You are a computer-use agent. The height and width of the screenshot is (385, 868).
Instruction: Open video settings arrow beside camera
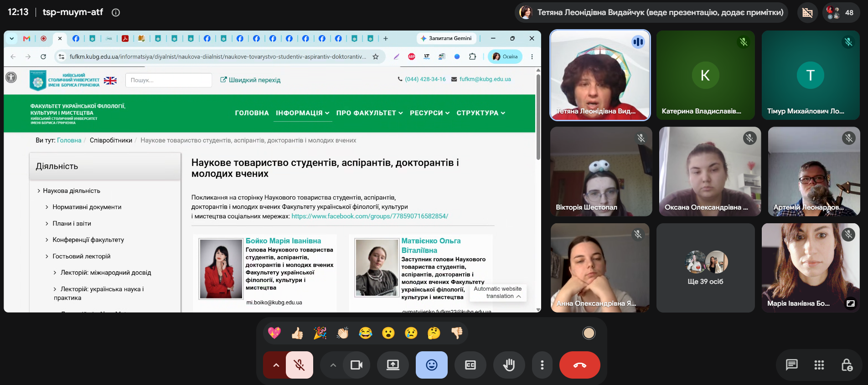pos(333,365)
